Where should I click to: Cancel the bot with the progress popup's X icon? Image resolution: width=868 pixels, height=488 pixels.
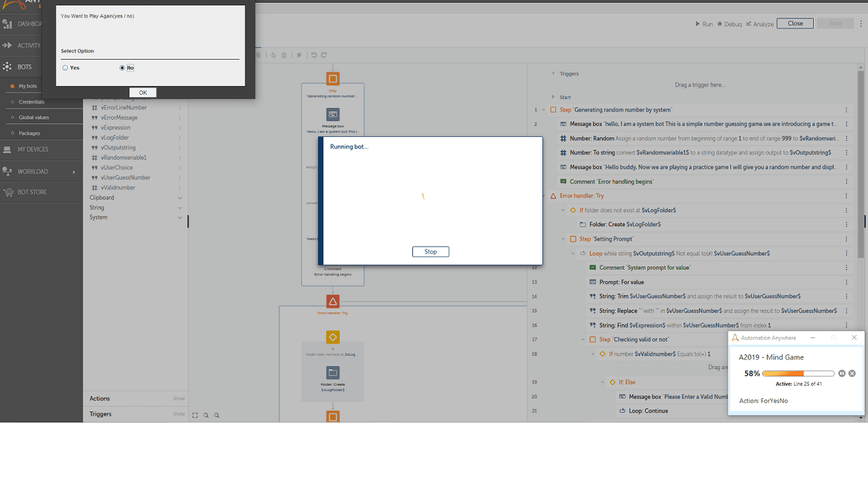pyautogui.click(x=852, y=373)
